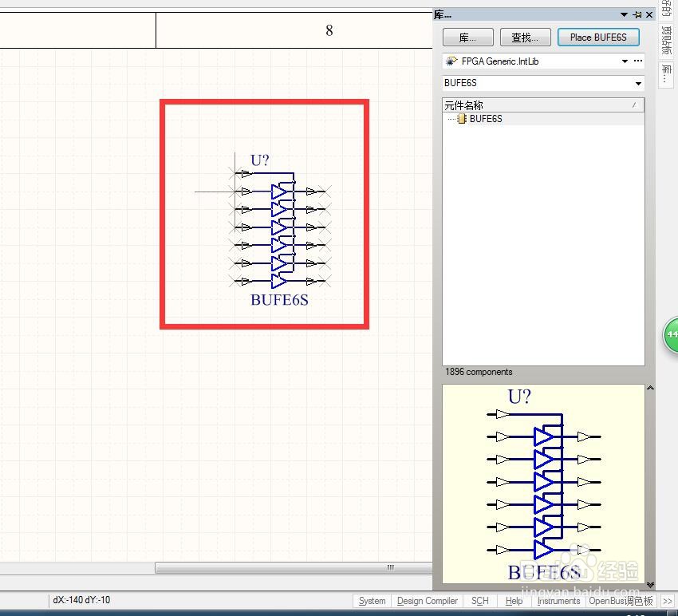
Task: Open the library panel options dropdown arrow
Action: pos(624,14)
